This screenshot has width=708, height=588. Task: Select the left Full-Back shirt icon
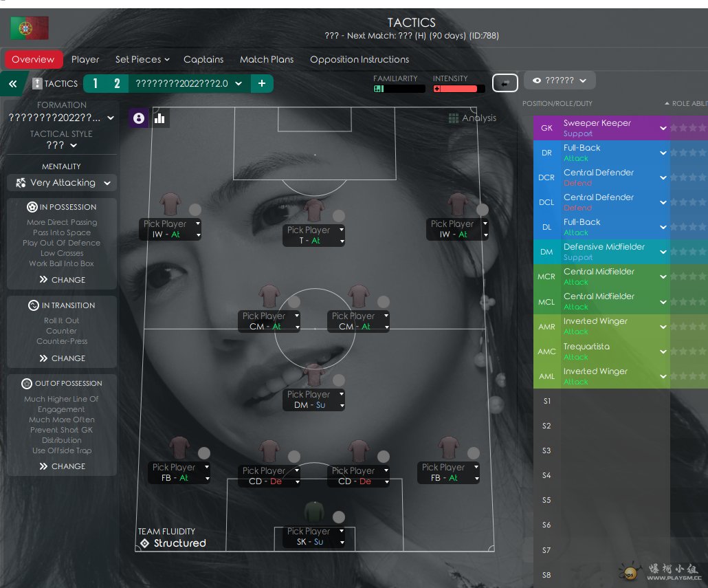[x=179, y=448]
